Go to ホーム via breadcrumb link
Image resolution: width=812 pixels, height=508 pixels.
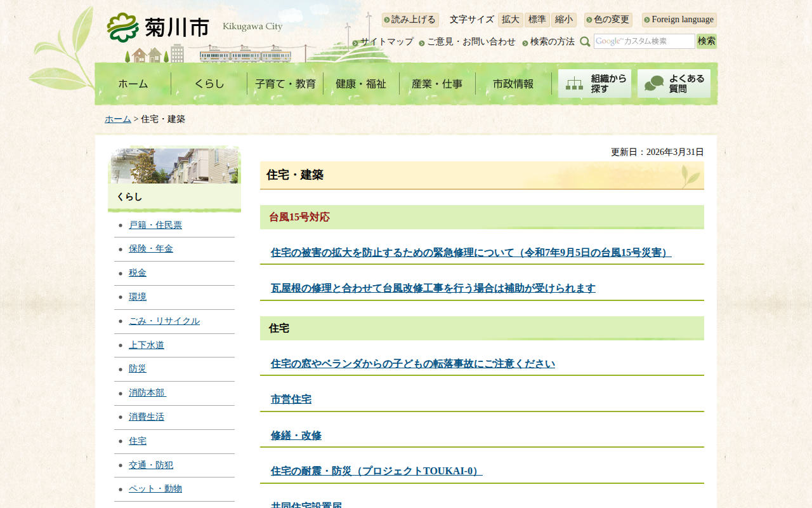click(117, 119)
